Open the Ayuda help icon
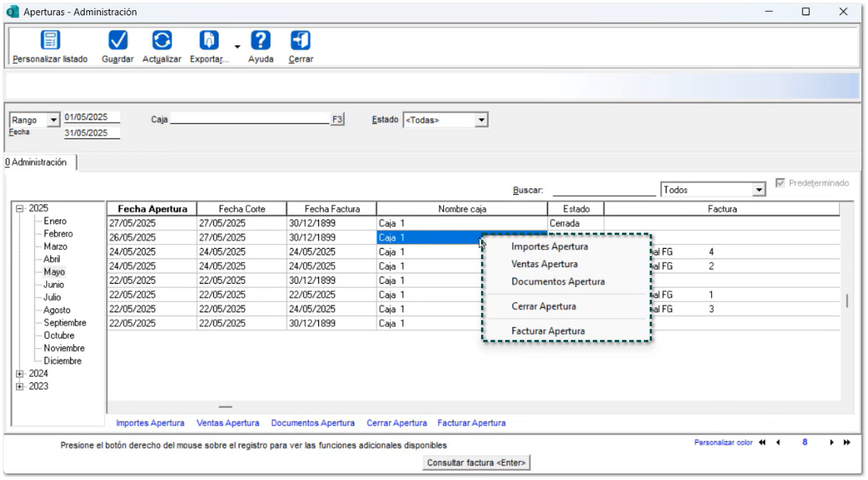 261,41
